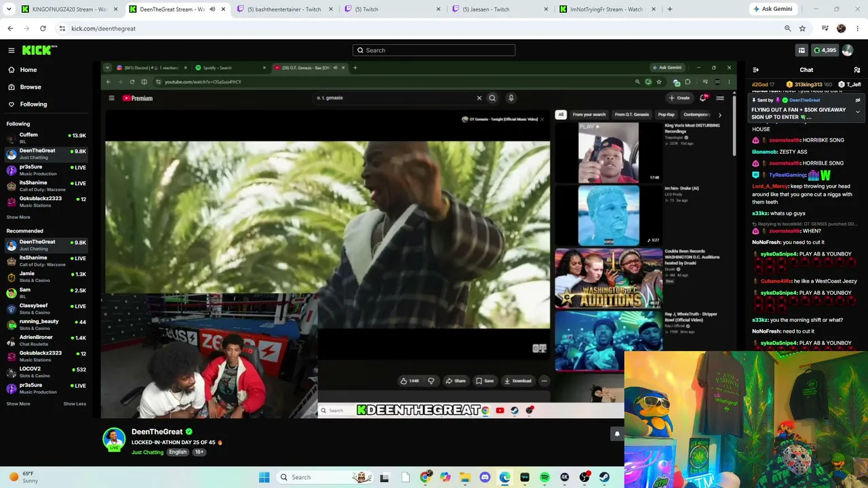Click Ask Gemini button in Chrome
Screen dimensions: 868x488
(774, 9)
